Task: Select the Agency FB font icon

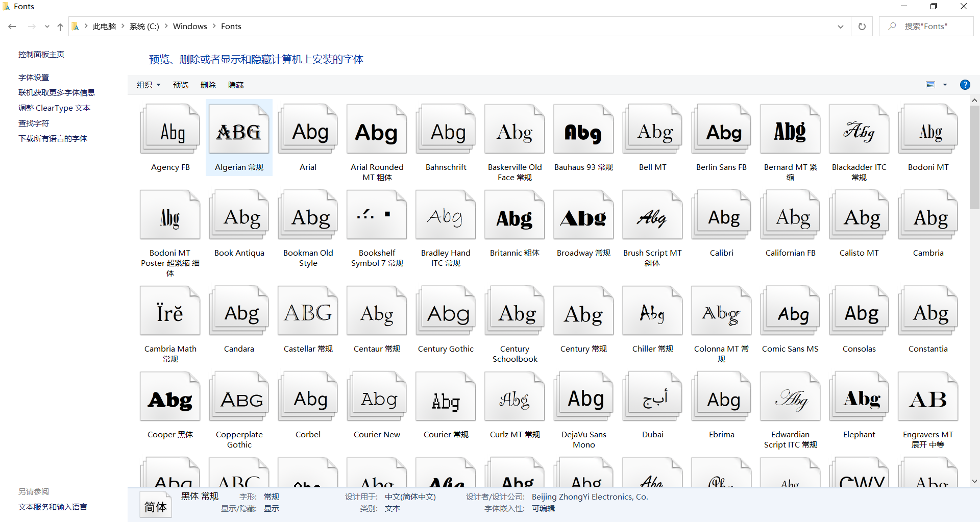Action: 170,129
